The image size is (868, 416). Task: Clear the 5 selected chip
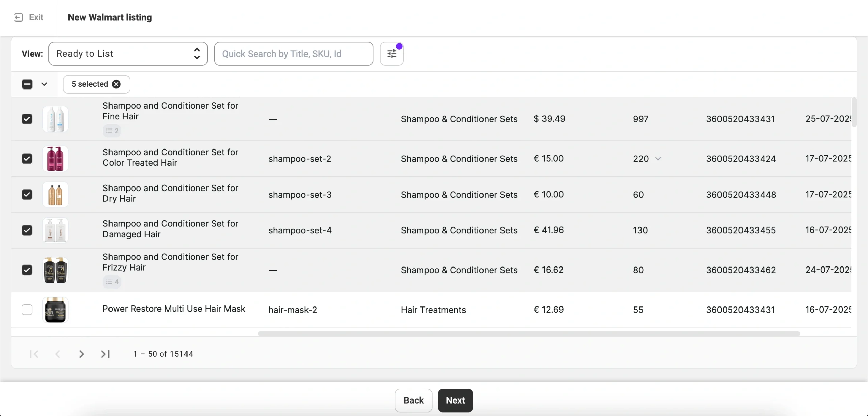(116, 84)
